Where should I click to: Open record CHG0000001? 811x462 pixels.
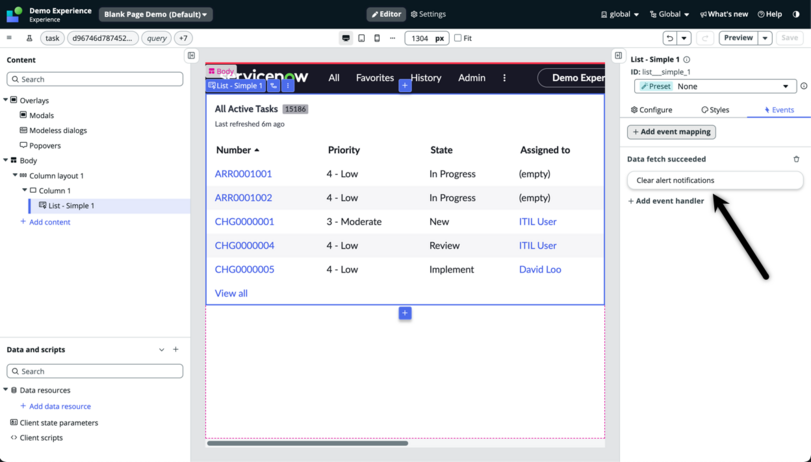tap(244, 221)
